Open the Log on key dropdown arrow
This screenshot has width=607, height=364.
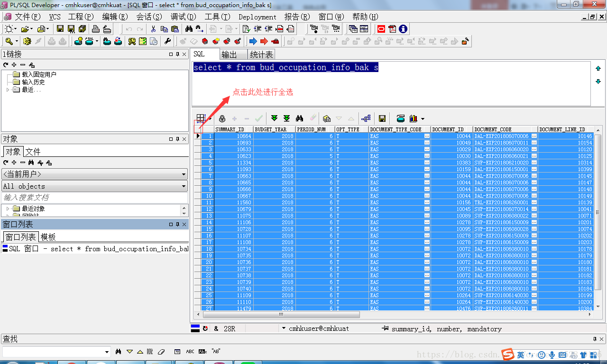[17, 41]
